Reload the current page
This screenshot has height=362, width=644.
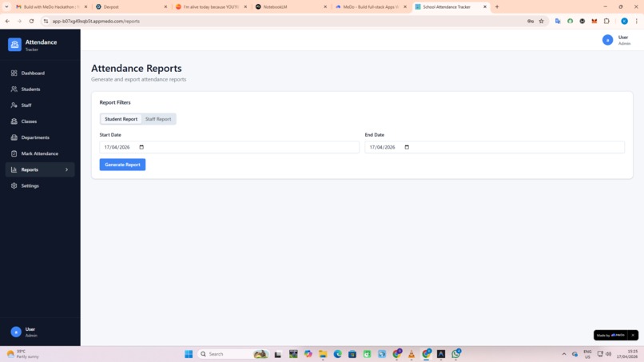point(31,21)
